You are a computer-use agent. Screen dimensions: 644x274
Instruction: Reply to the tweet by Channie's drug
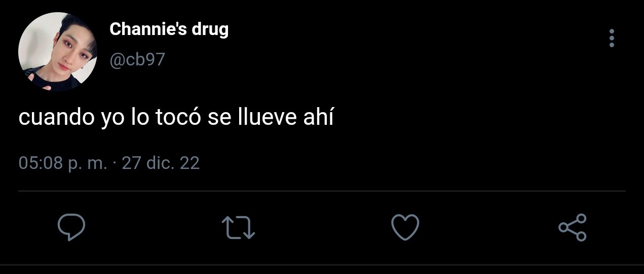point(71,227)
